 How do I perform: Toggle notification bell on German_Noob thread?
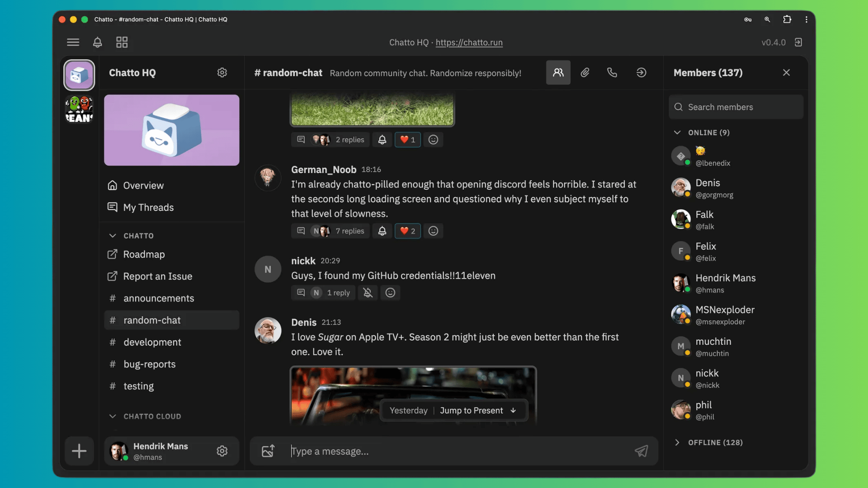pyautogui.click(x=382, y=231)
